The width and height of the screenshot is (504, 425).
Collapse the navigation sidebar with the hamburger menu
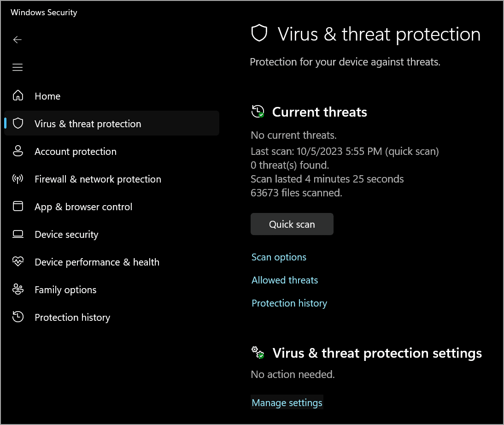18,67
